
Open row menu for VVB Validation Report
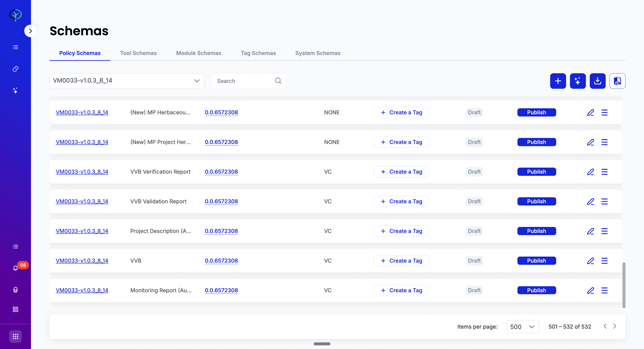coord(605,201)
